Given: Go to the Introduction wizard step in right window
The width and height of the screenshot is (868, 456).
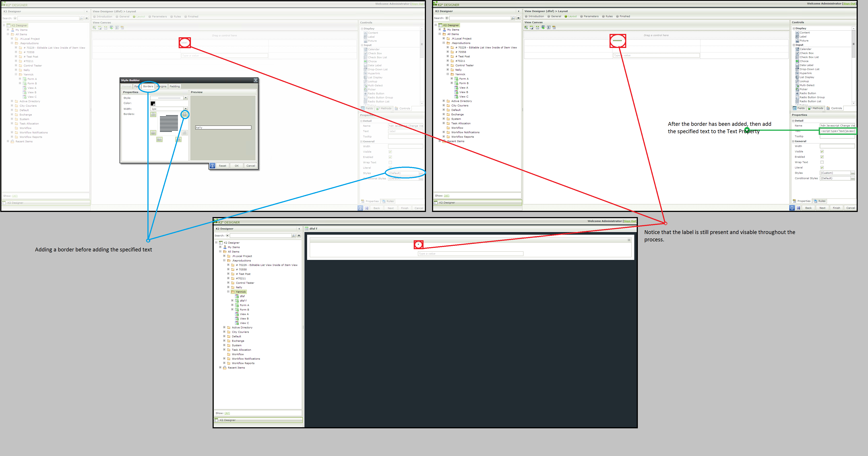Looking at the screenshot, I should tap(534, 17).
